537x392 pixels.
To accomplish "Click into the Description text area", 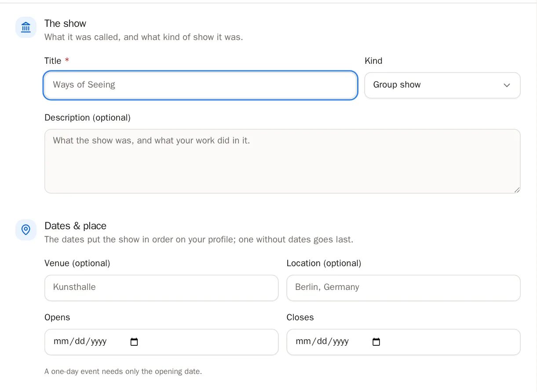I will [x=282, y=161].
